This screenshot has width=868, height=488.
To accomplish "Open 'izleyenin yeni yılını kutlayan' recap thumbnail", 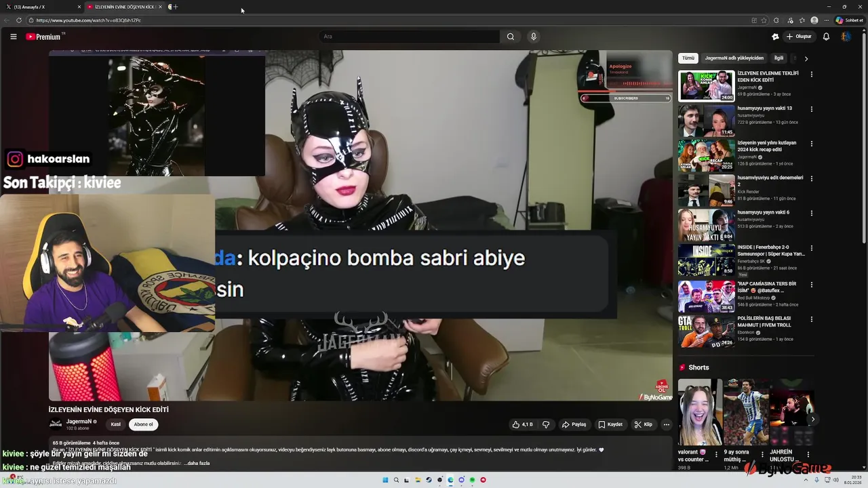I will (706, 156).
